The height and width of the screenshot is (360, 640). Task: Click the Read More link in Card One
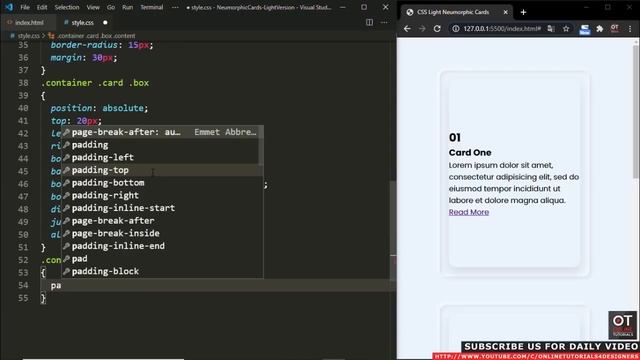pyautogui.click(x=469, y=212)
